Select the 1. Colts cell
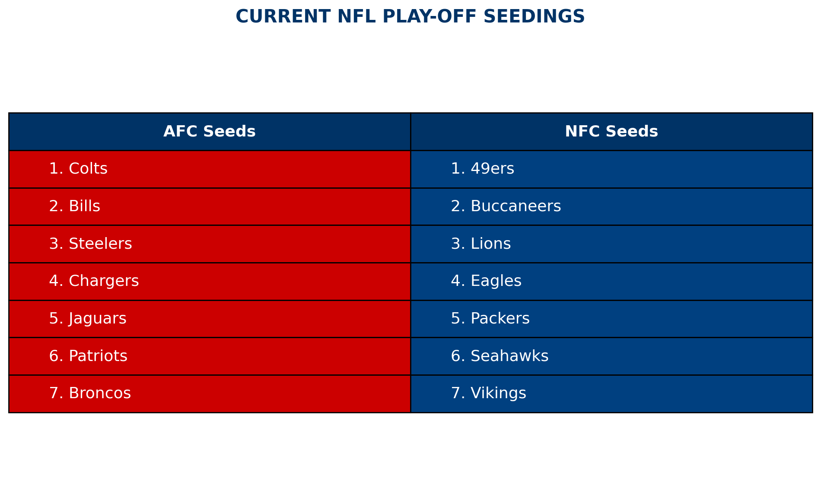 [79, 169]
